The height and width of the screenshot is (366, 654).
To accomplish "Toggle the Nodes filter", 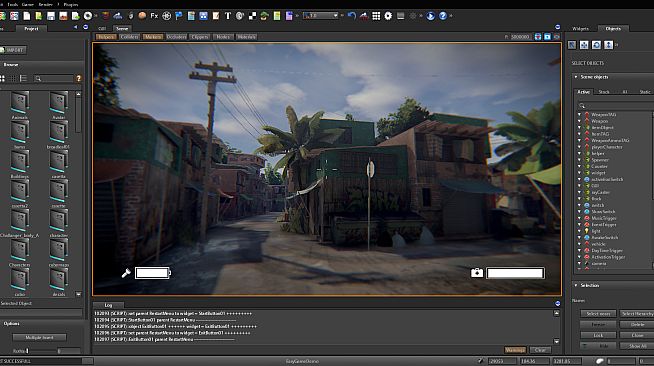I will [x=223, y=37].
